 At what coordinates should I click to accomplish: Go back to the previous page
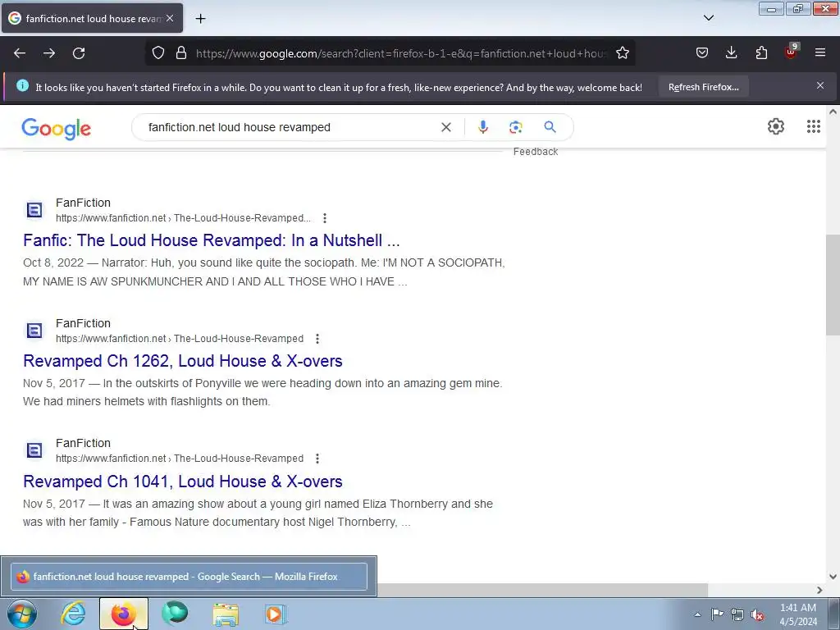[20, 53]
